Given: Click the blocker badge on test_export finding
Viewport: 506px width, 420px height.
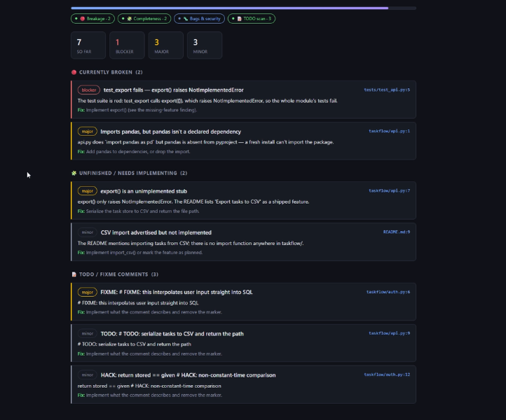Looking at the screenshot, I should tap(89, 90).
